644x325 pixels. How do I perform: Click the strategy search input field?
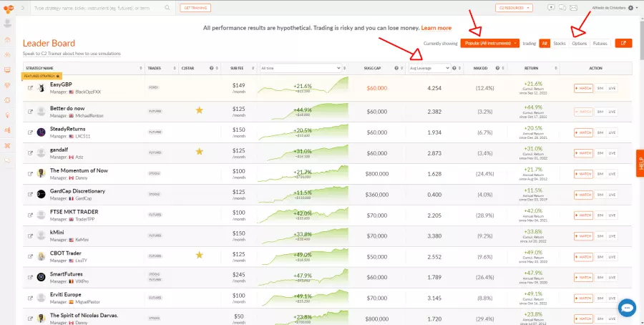click(99, 8)
